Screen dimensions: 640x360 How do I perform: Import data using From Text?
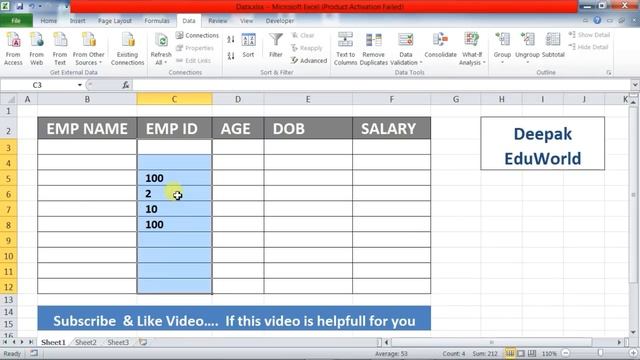pyautogui.click(x=60, y=49)
